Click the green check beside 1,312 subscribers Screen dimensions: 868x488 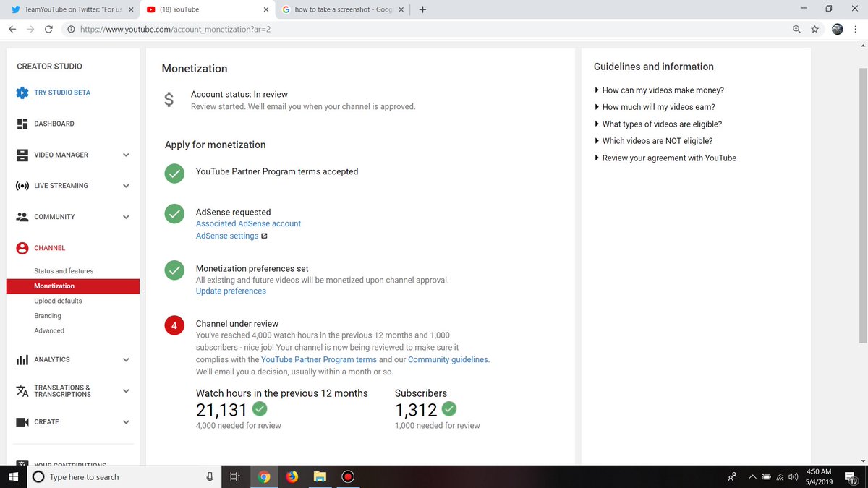click(449, 409)
